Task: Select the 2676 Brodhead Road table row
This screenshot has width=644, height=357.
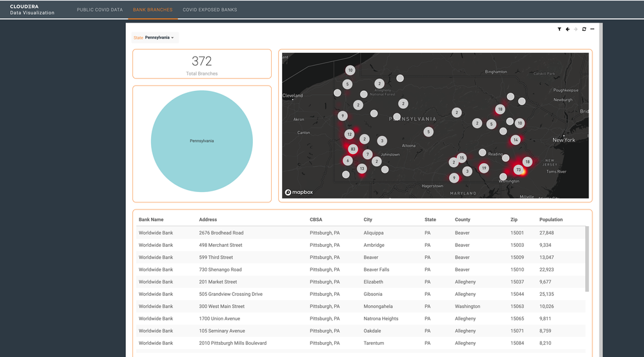Action: tap(361, 233)
